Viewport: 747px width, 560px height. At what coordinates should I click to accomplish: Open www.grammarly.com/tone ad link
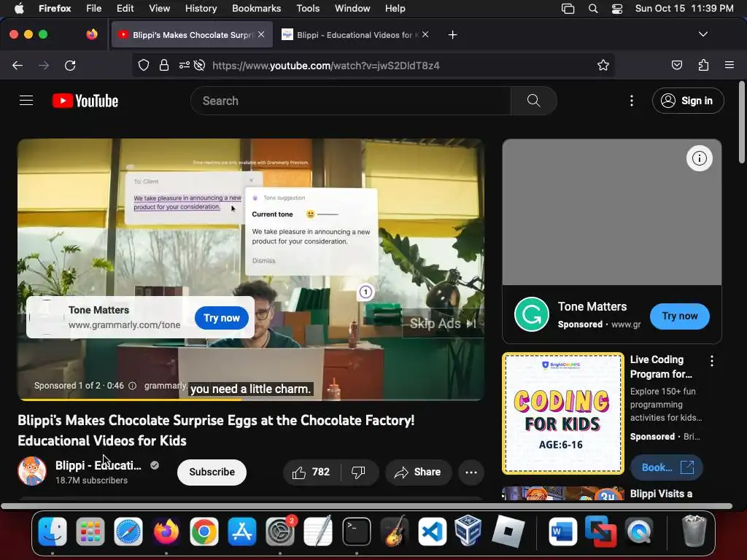124,324
